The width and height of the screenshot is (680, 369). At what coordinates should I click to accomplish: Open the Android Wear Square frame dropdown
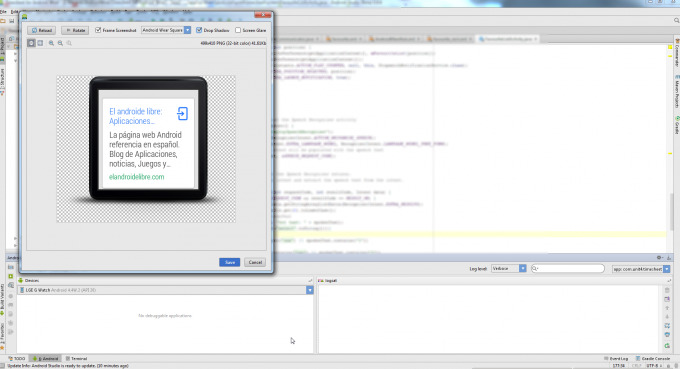point(166,30)
